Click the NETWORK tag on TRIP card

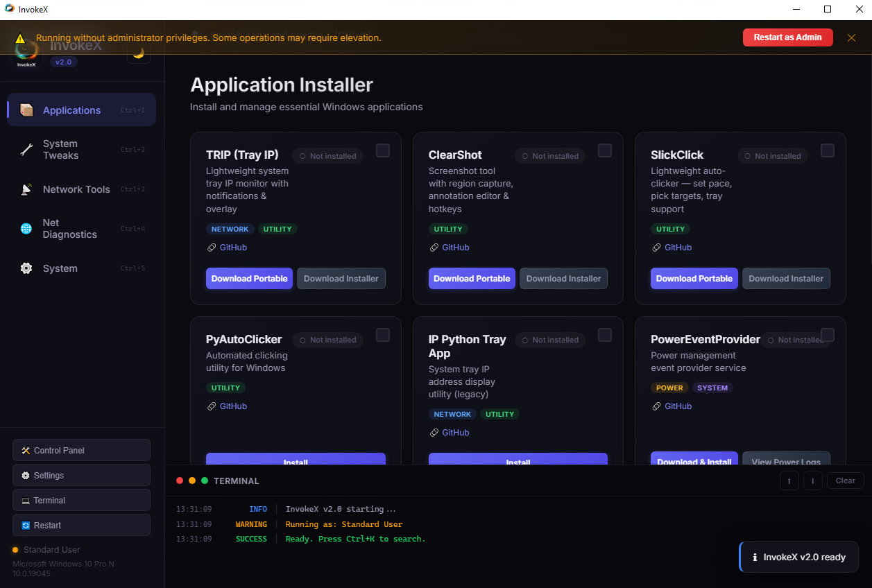pos(230,229)
